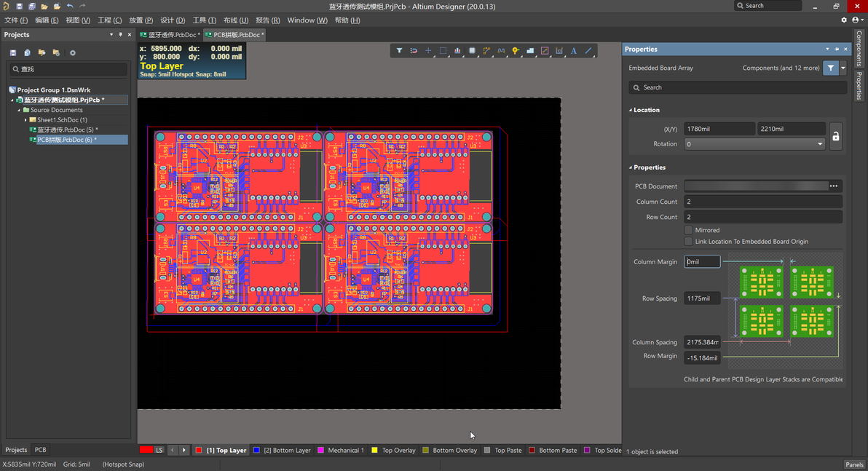Select the Place Line tool
This screenshot has height=471, width=868.
point(588,51)
